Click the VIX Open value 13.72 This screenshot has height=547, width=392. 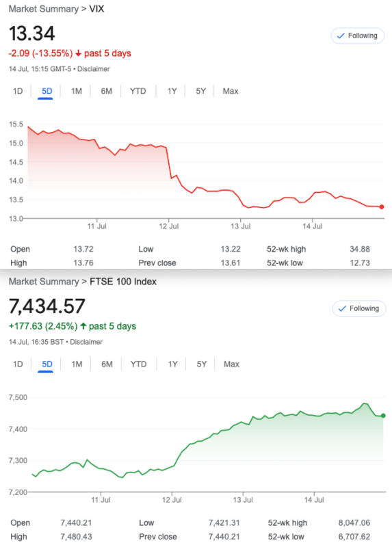tap(83, 249)
